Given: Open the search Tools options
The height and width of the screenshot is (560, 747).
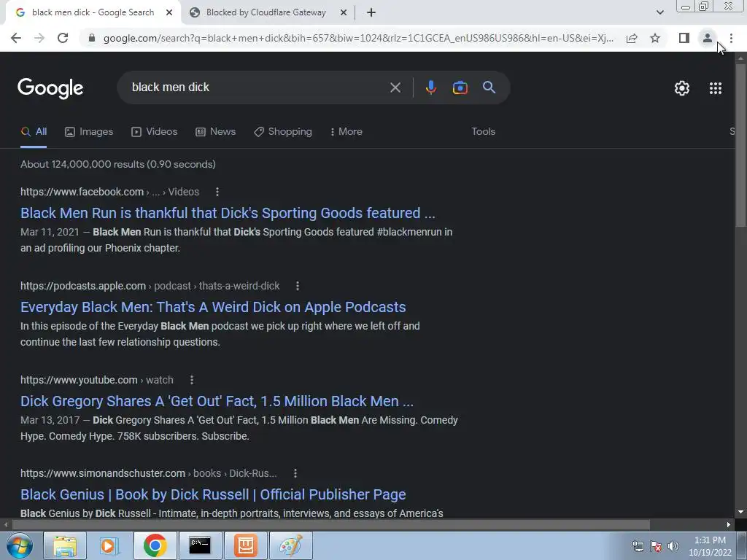Looking at the screenshot, I should 483,132.
